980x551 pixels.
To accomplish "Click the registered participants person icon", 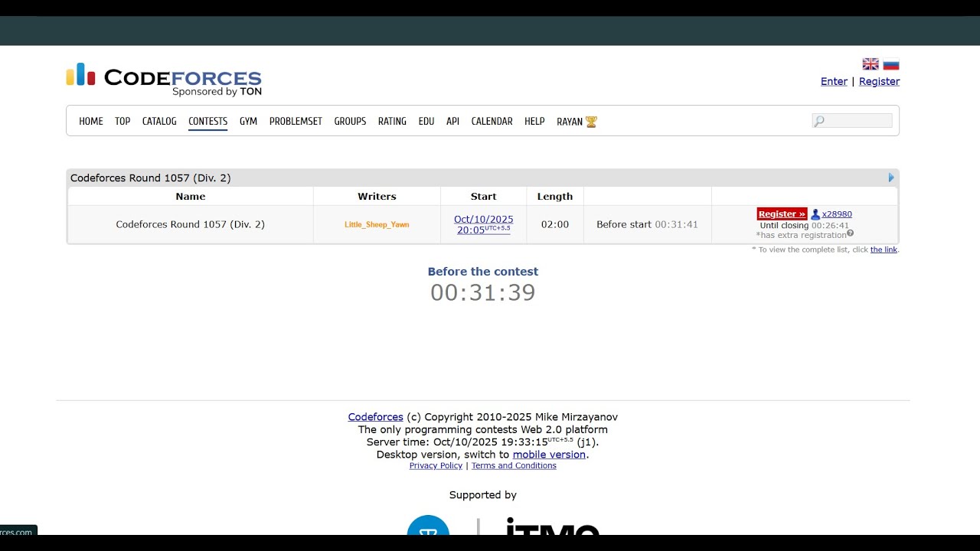I will [815, 214].
